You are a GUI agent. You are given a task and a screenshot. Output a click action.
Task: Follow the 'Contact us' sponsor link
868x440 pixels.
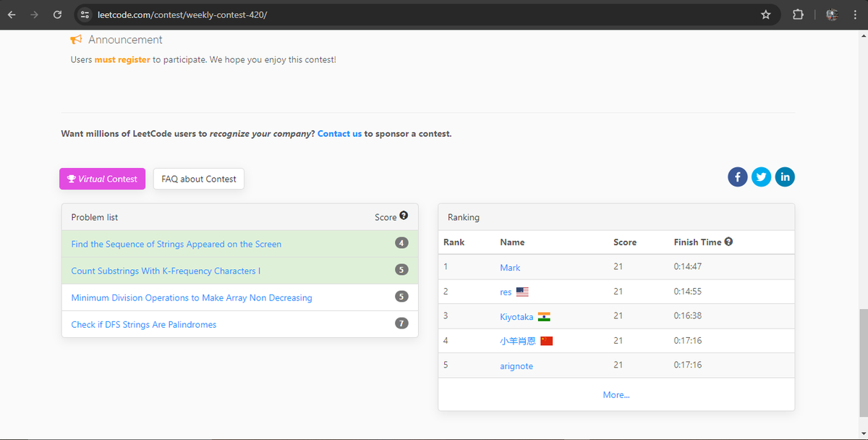[339, 133]
